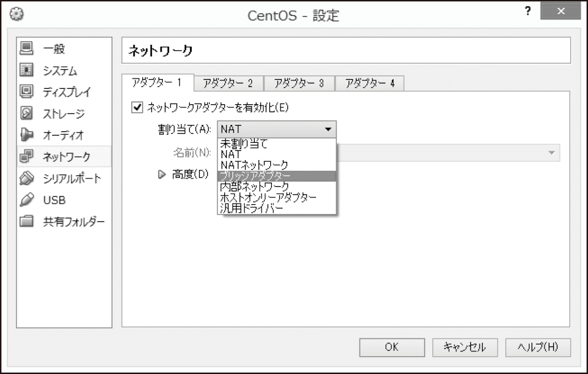Click the gear icon in the title bar
This screenshot has width=588, height=374.
[17, 14]
